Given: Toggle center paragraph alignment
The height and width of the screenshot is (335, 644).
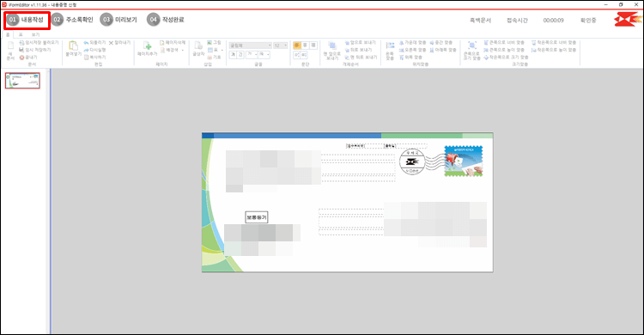Looking at the screenshot, I should tap(305, 46).
